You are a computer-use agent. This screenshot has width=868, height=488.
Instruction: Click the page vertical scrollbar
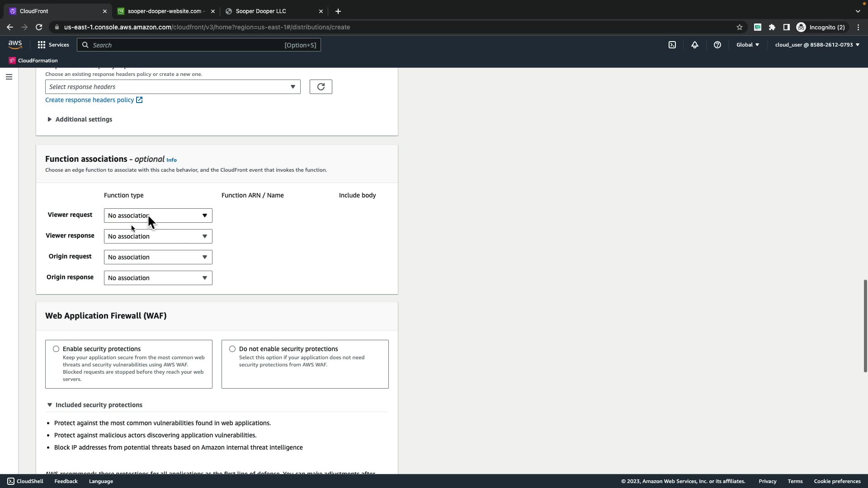(x=865, y=325)
